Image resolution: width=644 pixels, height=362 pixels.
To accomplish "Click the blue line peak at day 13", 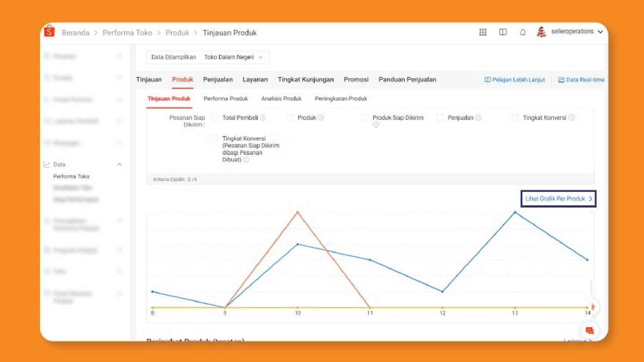I will (x=515, y=212).
